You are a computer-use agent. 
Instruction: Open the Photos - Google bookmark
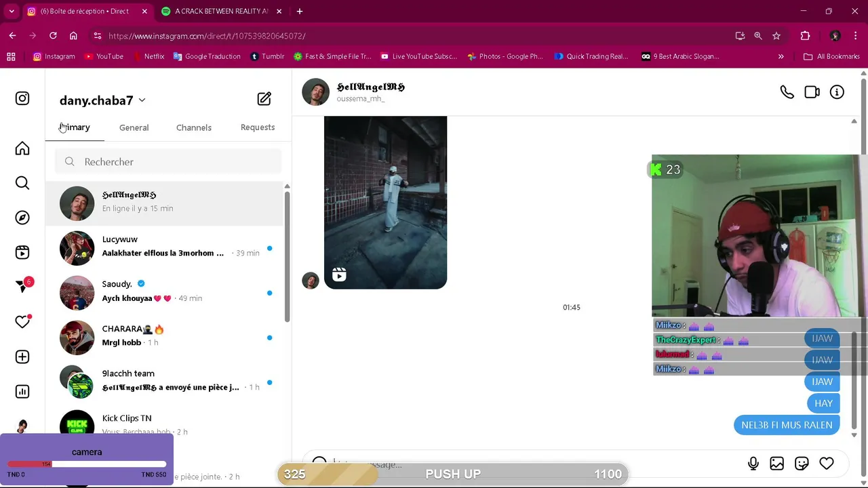[505, 57]
